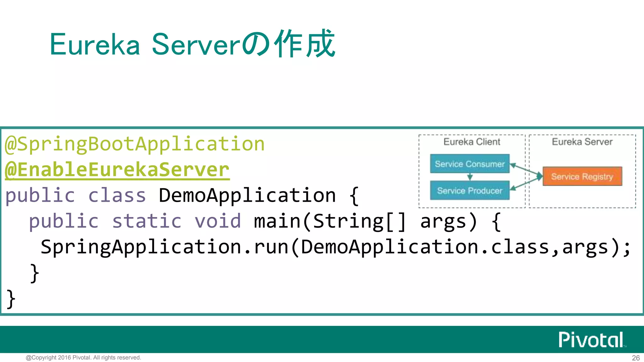Click the DemoApplication class name
This screenshot has height=362, width=644.
click(247, 195)
